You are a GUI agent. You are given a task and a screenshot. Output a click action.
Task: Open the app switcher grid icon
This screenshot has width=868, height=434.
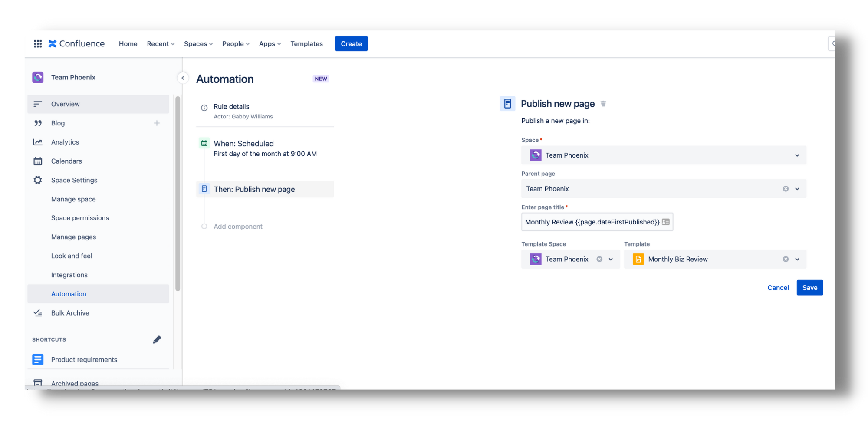pos(38,44)
